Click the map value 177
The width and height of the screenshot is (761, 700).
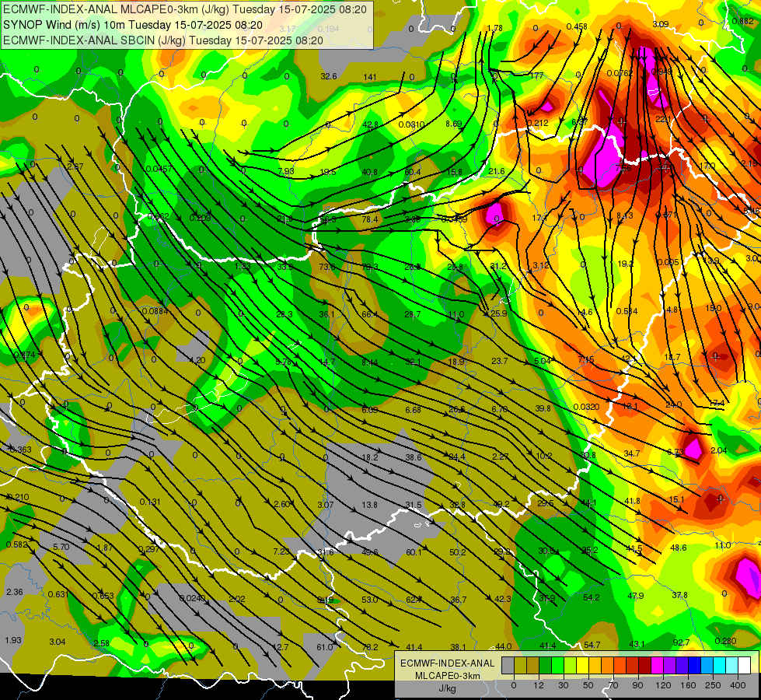pos(537,75)
